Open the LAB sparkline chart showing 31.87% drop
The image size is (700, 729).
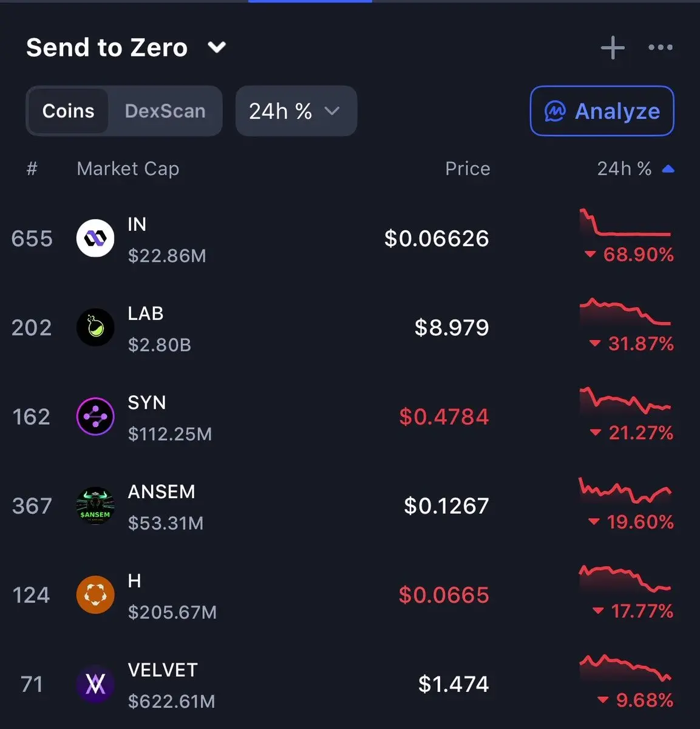pyautogui.click(x=625, y=311)
